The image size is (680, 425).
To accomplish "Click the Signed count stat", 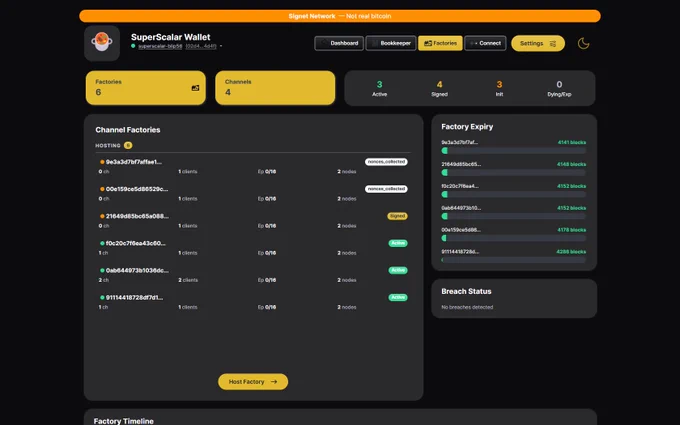I will coord(439,88).
